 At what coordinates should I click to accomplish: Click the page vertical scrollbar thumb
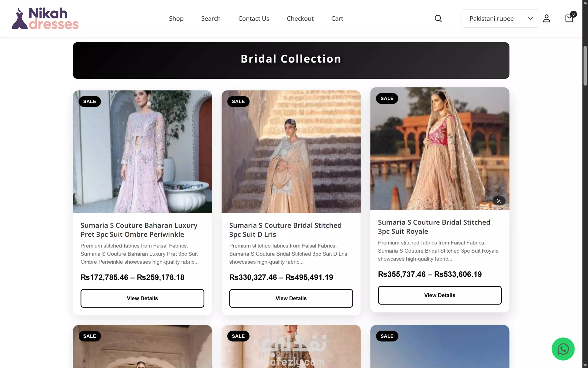585,66
